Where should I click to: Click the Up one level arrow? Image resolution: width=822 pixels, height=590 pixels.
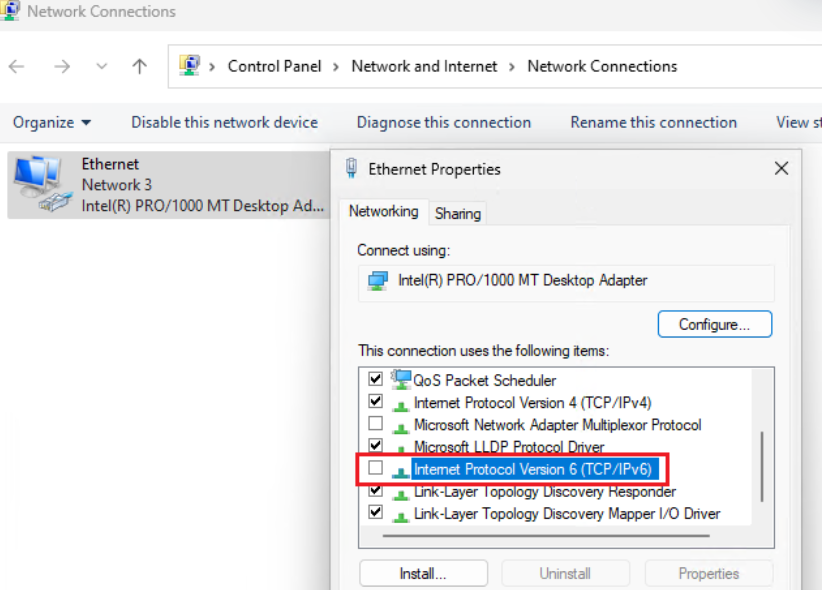pos(140,67)
